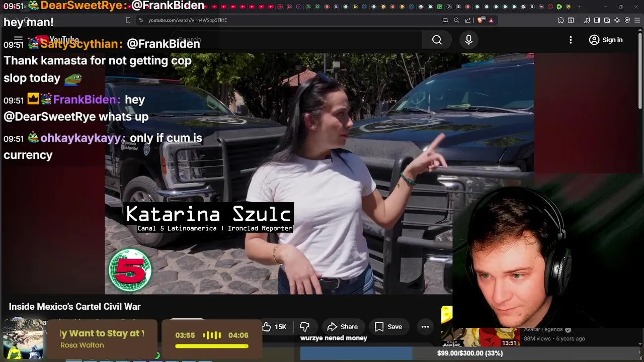Click the Avatar Legends channel name

tap(543, 330)
